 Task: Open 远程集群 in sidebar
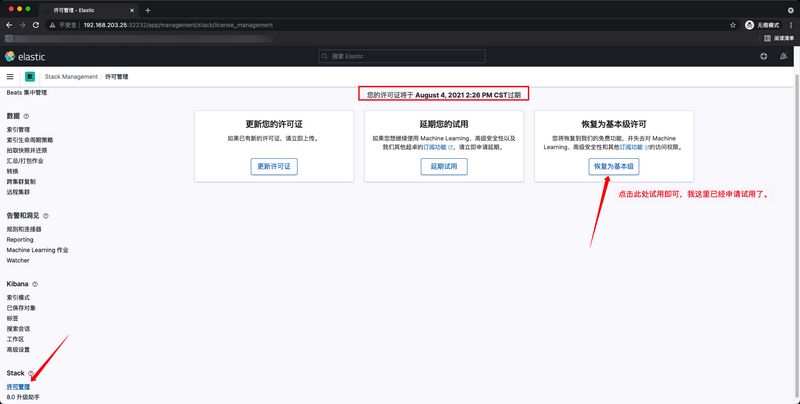[x=18, y=192]
